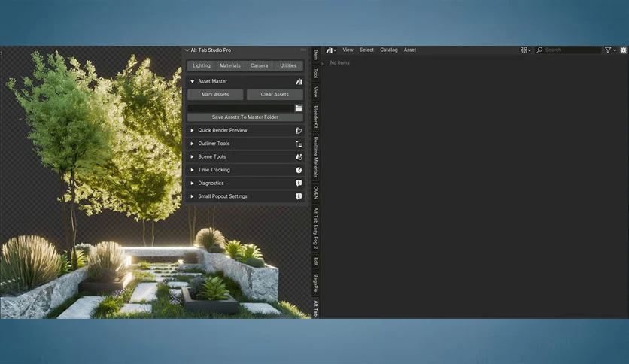Open the Edit sidebar tab

pyautogui.click(x=316, y=262)
